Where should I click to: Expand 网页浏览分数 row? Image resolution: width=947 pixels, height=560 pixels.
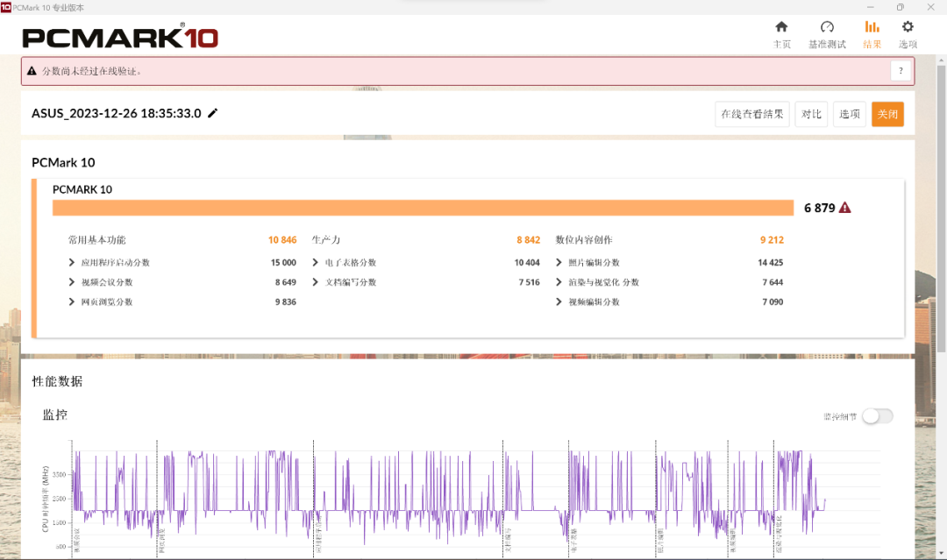(72, 301)
